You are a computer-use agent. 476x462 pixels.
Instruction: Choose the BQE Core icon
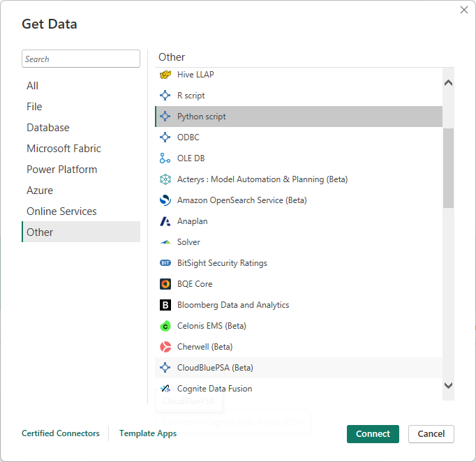click(165, 284)
